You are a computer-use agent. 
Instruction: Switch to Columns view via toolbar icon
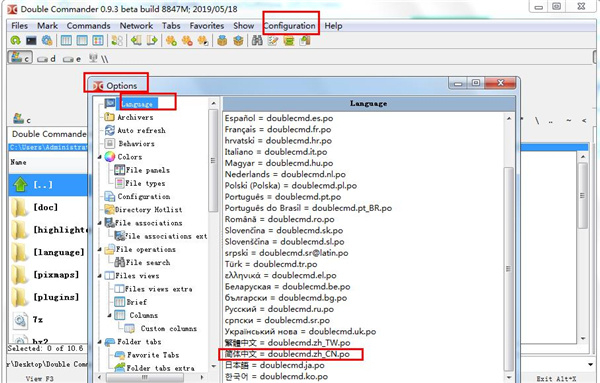coord(82,40)
